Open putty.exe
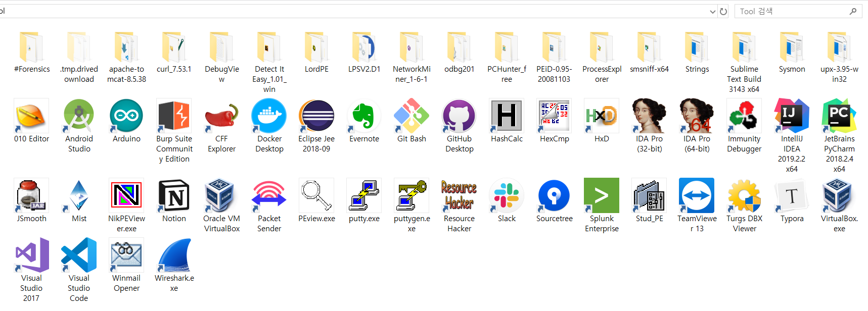 point(364,195)
